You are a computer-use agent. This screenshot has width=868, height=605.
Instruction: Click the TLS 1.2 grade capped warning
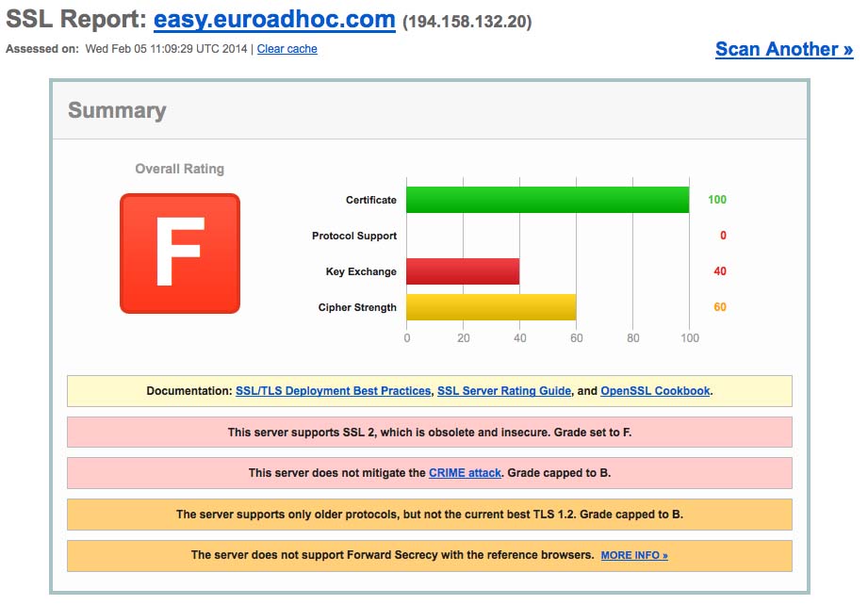429,515
